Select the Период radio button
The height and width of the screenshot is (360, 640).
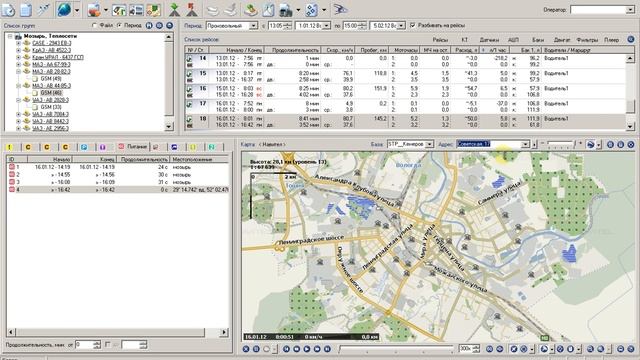[120, 25]
